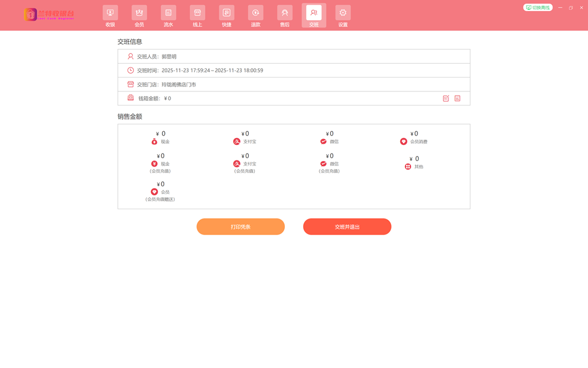Open the 收银 cashier module
The image size is (588, 368).
pos(110,16)
